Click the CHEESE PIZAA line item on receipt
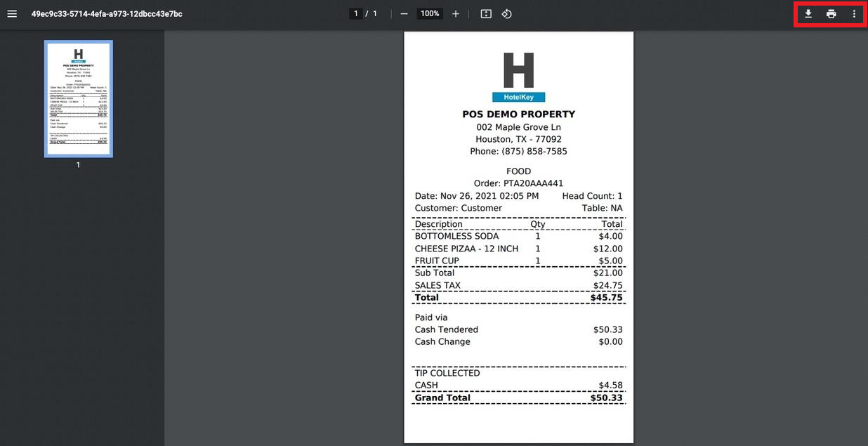This screenshot has width=868, height=446. [466, 248]
